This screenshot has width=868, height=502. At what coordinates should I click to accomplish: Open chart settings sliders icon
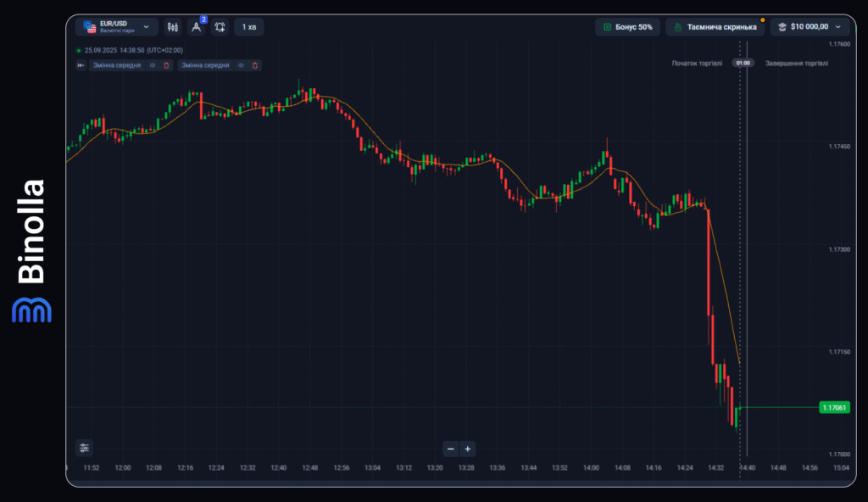84,448
